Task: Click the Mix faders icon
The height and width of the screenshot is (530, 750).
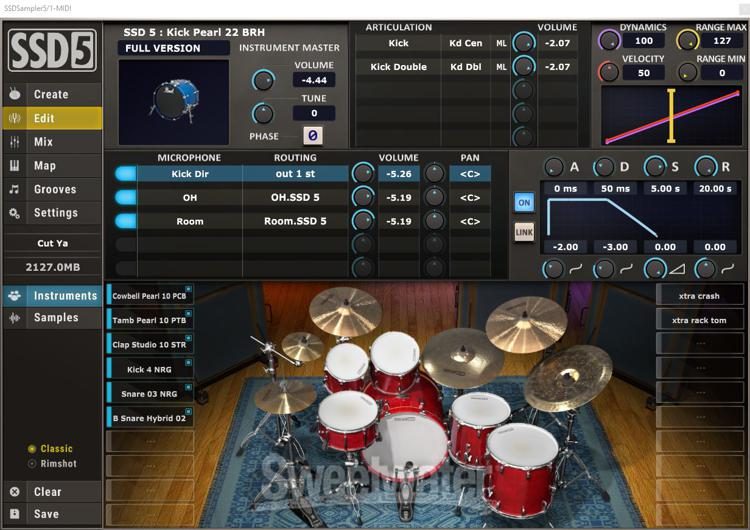Action: point(15,142)
